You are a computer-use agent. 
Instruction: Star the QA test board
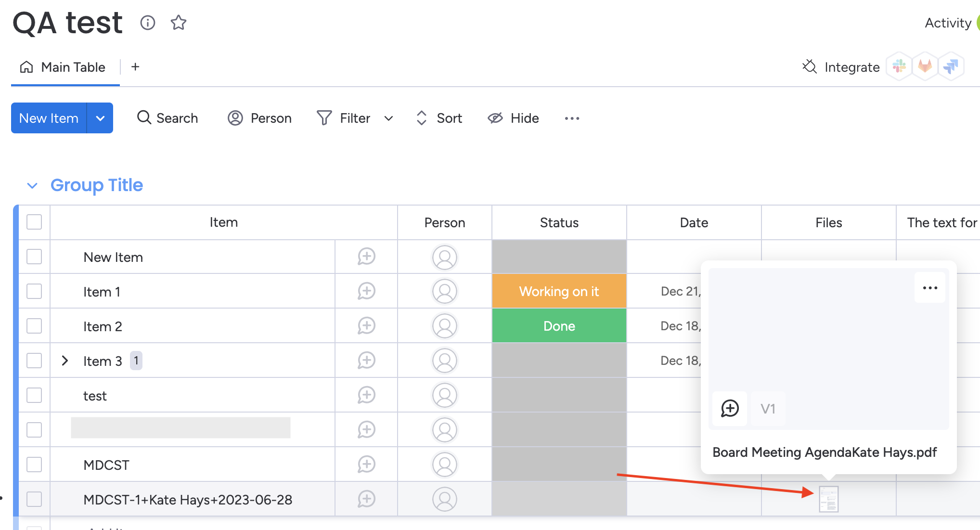pyautogui.click(x=178, y=22)
